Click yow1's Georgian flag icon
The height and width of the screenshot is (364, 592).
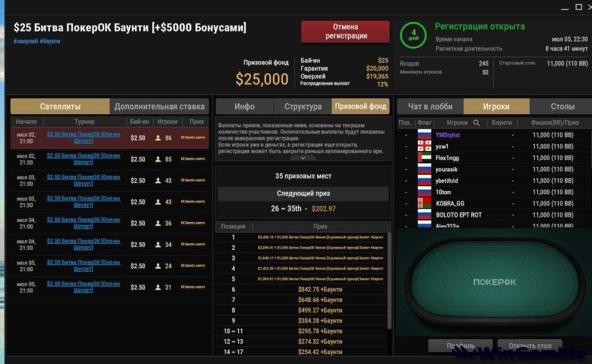click(424, 146)
